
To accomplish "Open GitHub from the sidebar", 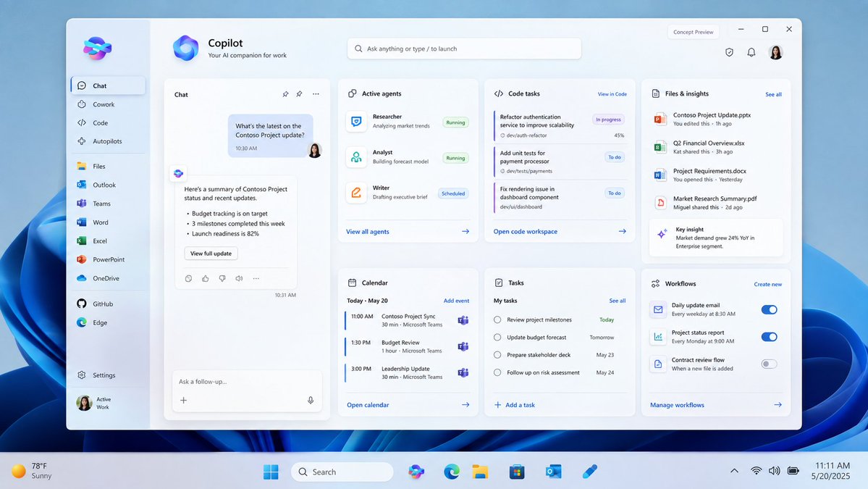I will coord(108,304).
